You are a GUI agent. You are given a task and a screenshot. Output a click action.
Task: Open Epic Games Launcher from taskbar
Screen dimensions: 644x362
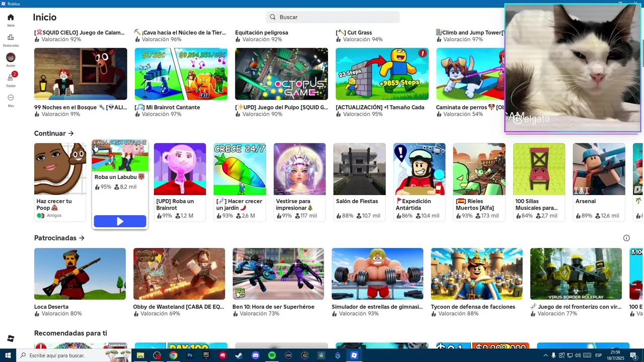pos(206,355)
